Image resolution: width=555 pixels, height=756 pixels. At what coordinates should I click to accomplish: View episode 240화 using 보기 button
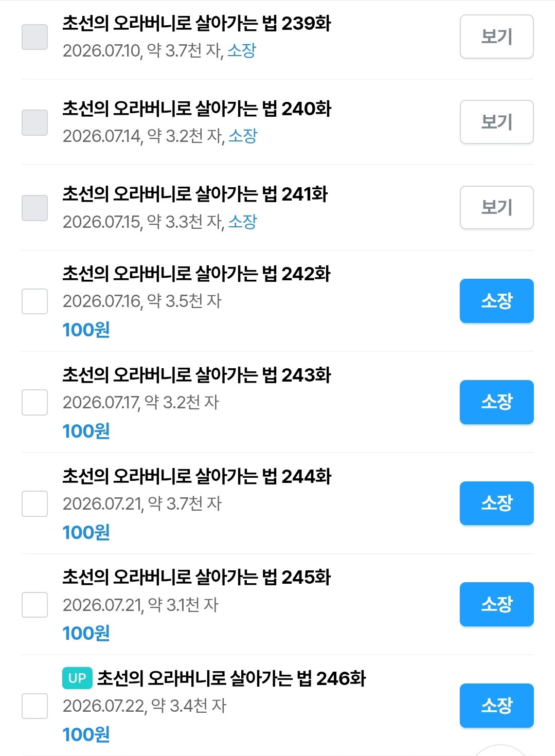tap(496, 122)
